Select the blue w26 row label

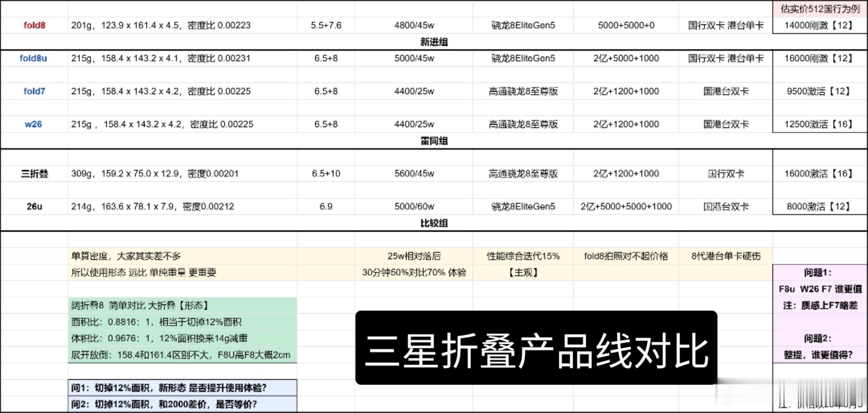pos(34,124)
